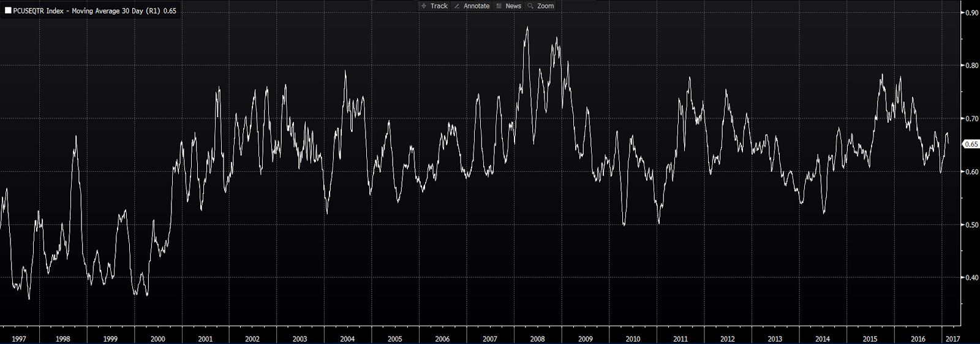Show News on chart
The height and width of the screenshot is (344, 980).
tap(513, 6)
